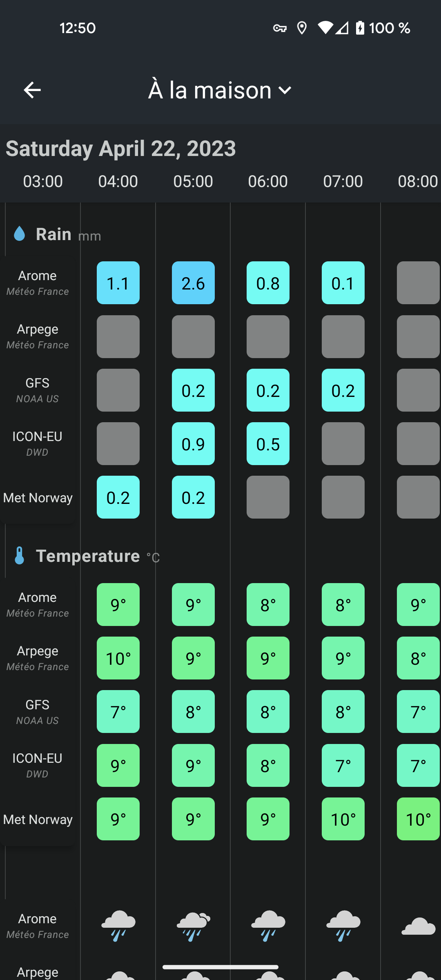Tap GFS NOAA US temperature row label
Image resolution: width=441 pixels, height=980 pixels.
38,712
